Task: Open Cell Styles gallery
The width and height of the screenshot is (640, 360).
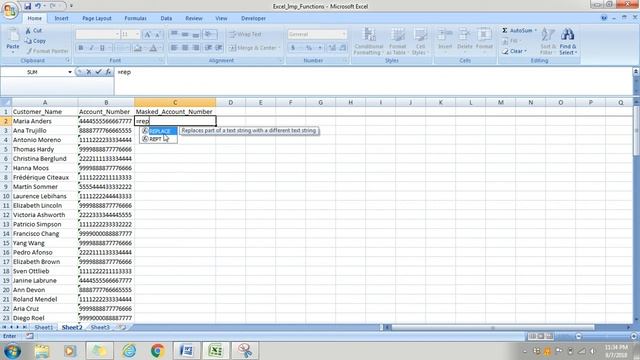Action: tap(420, 41)
